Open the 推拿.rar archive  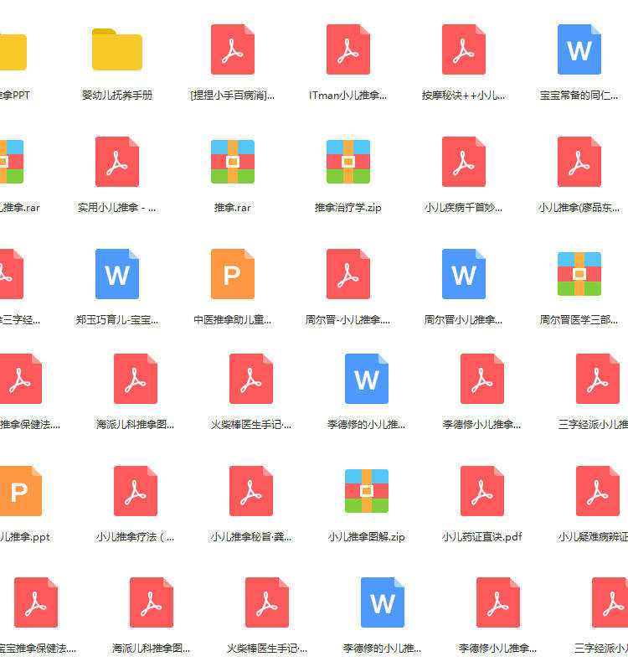(x=233, y=162)
